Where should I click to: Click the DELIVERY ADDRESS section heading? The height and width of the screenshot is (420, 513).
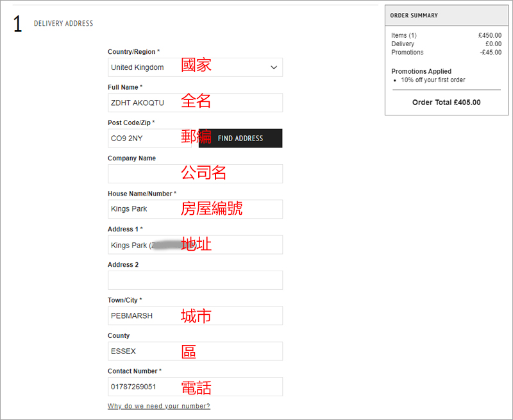tap(63, 24)
